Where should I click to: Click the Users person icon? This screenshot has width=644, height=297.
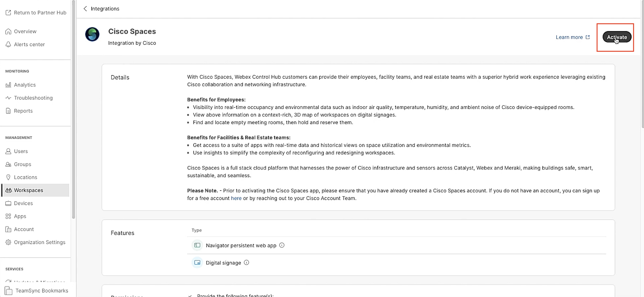tap(8, 151)
